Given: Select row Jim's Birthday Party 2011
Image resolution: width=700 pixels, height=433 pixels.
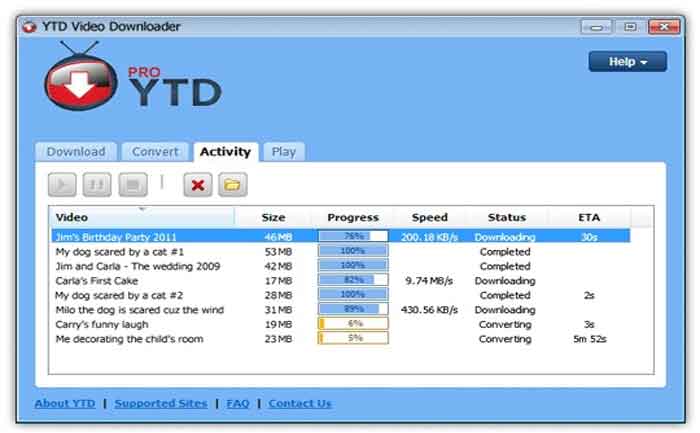Looking at the screenshot, I should [341, 237].
